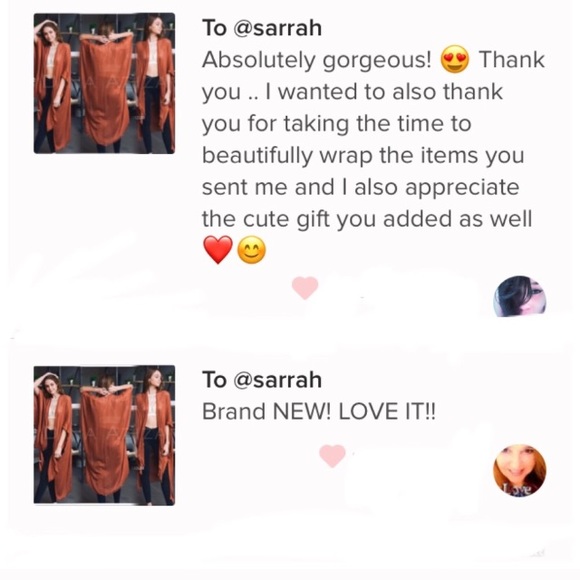Click the heart-eyes emoji after "gorgeous!"
Image resolution: width=580 pixels, height=580 pixels.
(455, 60)
